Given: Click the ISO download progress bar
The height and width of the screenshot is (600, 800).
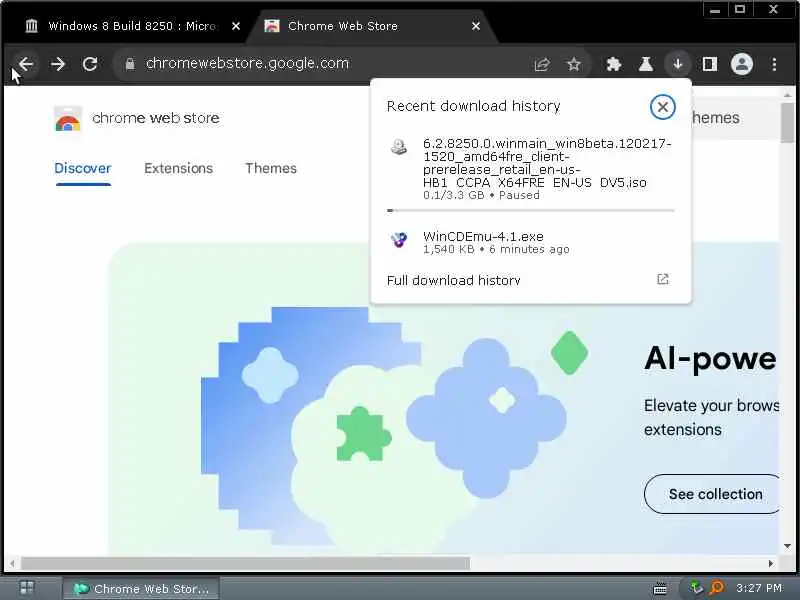Looking at the screenshot, I should point(531,210).
